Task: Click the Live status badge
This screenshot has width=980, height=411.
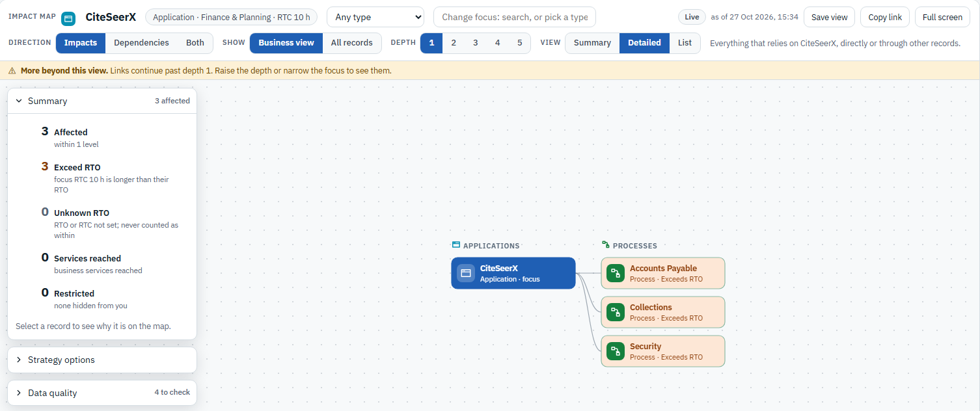Action: (x=692, y=17)
